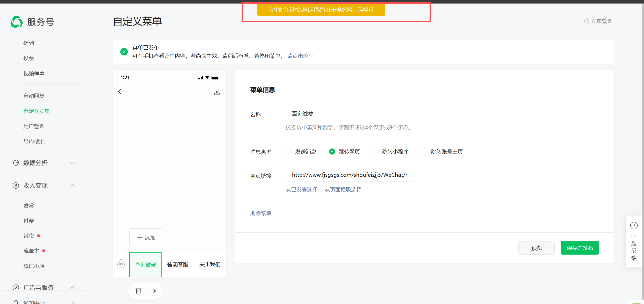Viewport: 644px width, 304px height.
Task: Click the 保存并发布 button
Action: 580,248
